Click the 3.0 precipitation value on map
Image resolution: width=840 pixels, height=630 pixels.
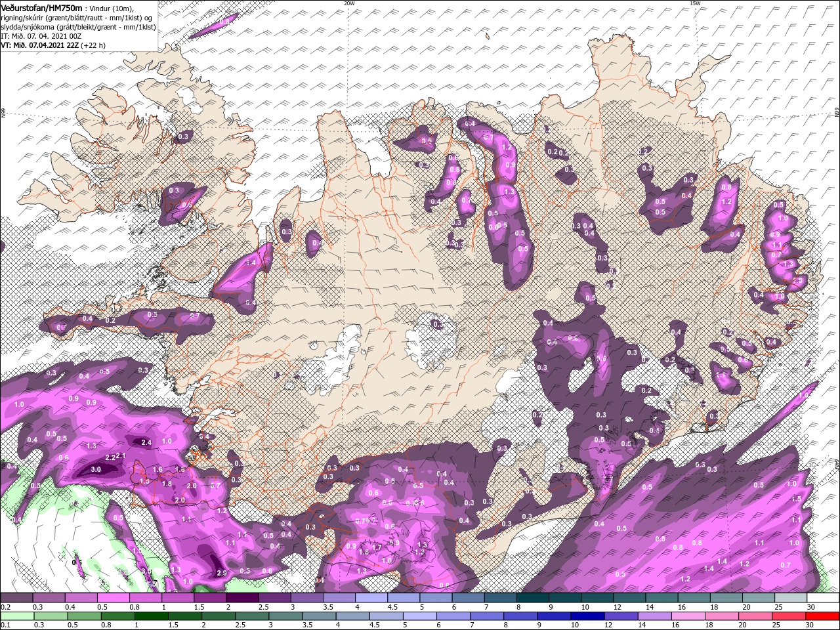(x=96, y=469)
